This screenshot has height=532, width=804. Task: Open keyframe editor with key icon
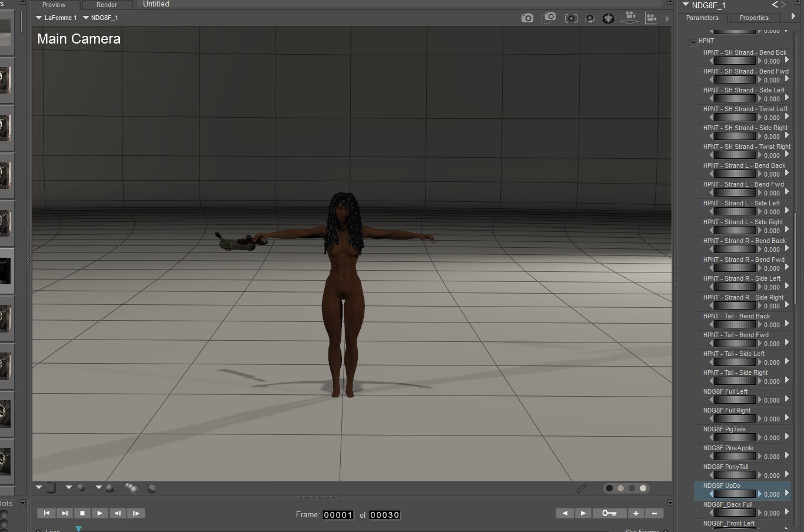coord(610,513)
